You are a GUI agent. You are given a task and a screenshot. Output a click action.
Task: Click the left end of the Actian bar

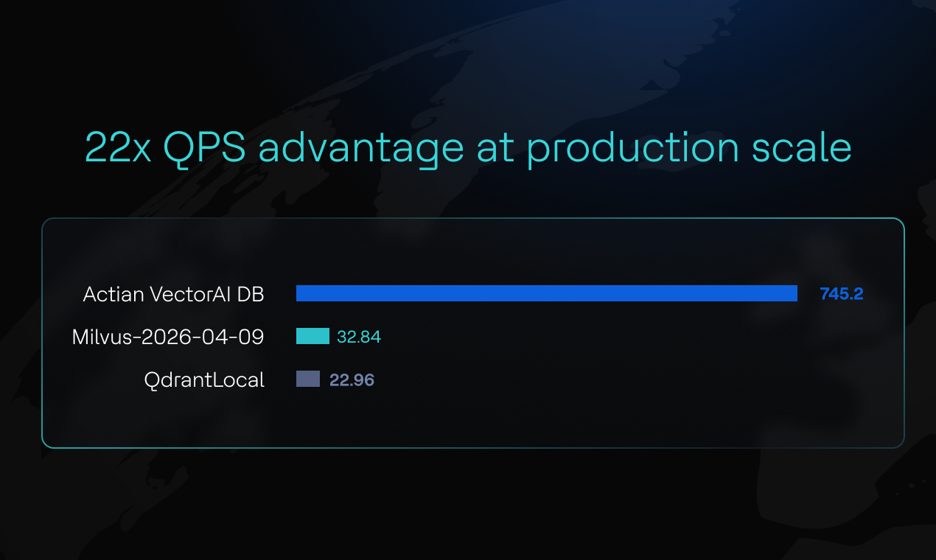click(301, 293)
